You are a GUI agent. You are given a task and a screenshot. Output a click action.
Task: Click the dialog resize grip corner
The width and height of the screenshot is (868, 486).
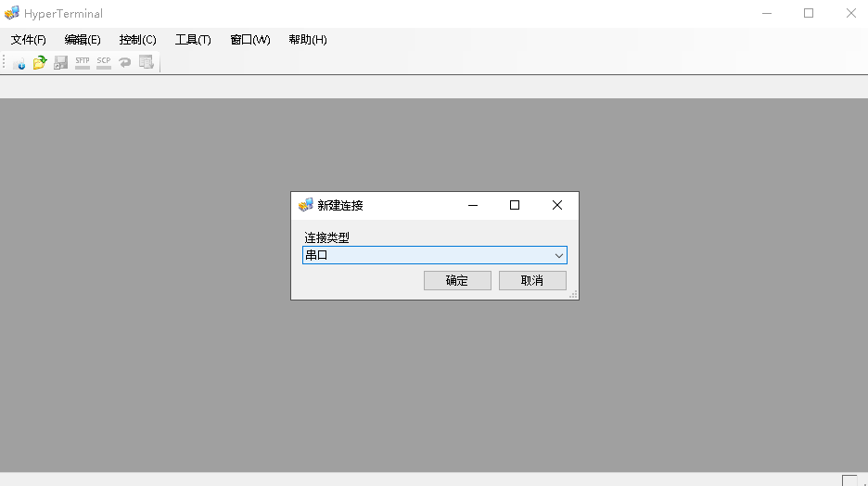pyautogui.click(x=573, y=295)
